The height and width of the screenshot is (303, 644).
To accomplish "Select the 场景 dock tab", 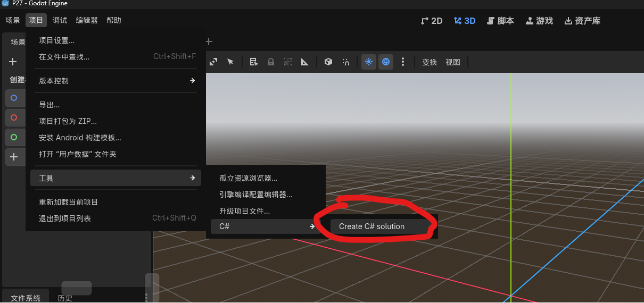I will tap(14, 42).
